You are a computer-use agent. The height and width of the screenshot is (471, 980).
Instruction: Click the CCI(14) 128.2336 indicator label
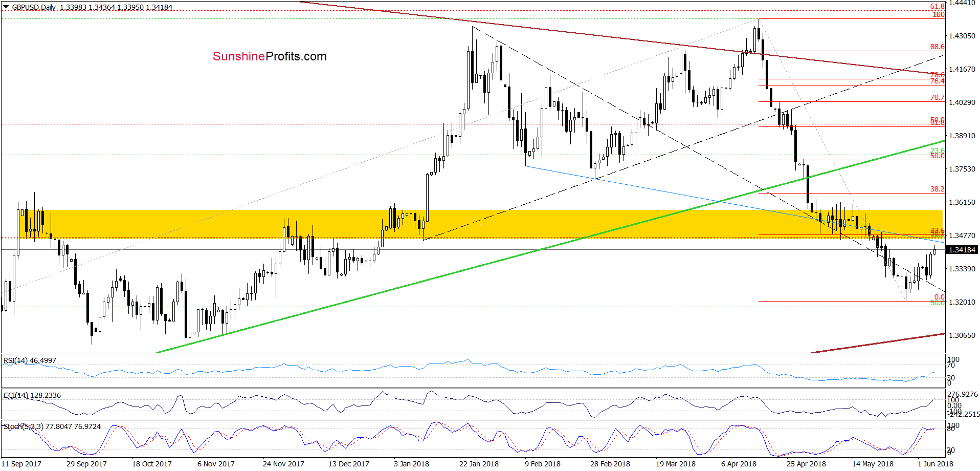[x=32, y=395]
